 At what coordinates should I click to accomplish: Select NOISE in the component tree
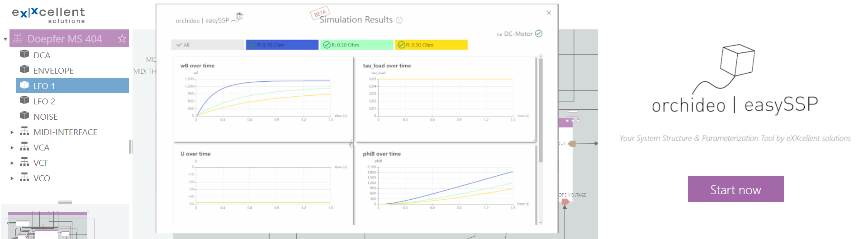tap(45, 117)
